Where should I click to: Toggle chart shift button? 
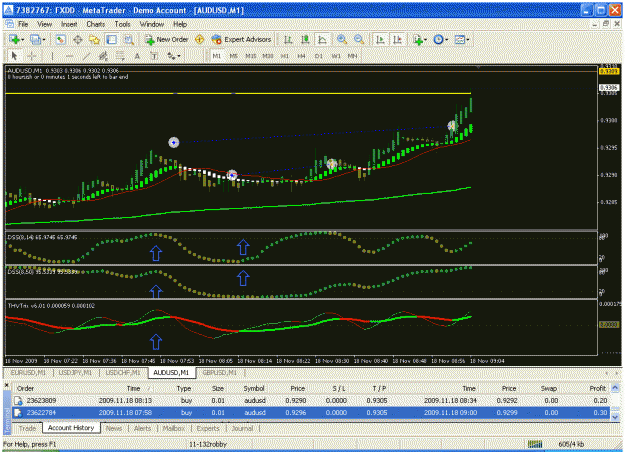tap(397, 39)
